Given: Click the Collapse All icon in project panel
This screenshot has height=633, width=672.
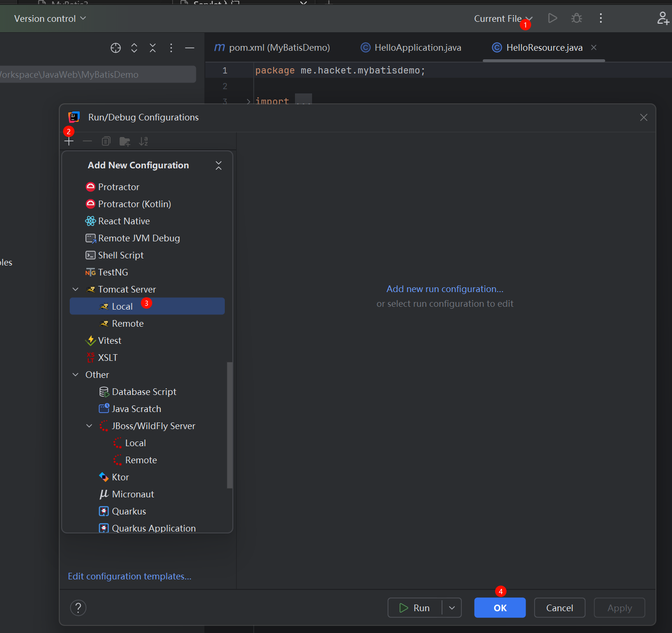Looking at the screenshot, I should tap(153, 48).
